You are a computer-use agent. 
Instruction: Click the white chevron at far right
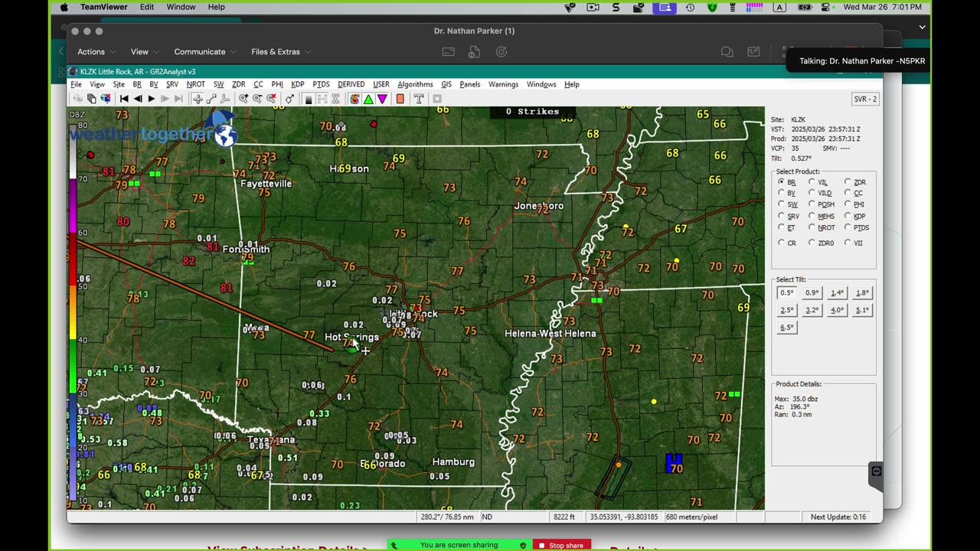click(922, 27)
